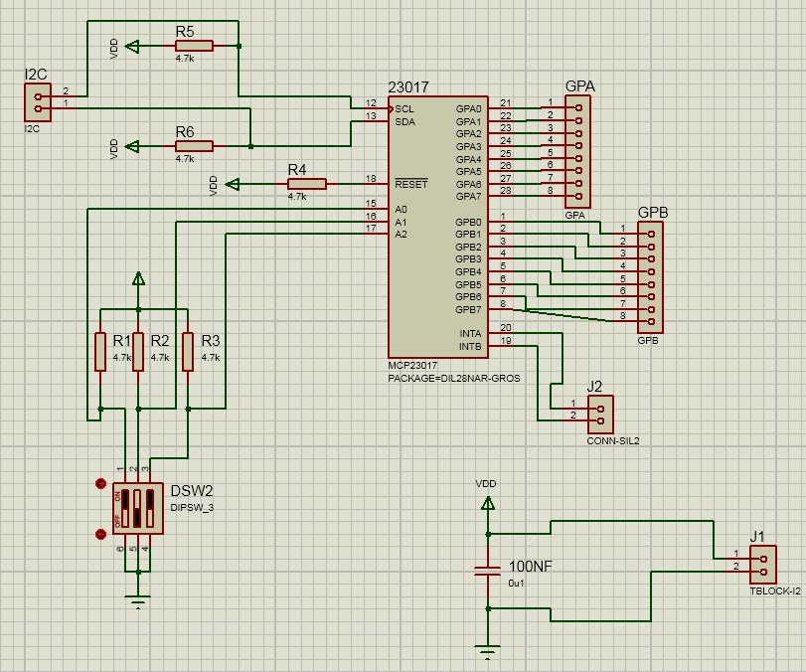This screenshot has height=672, width=806.
Task: Click the 'TBLOCK-I2' label
Action: [x=775, y=591]
